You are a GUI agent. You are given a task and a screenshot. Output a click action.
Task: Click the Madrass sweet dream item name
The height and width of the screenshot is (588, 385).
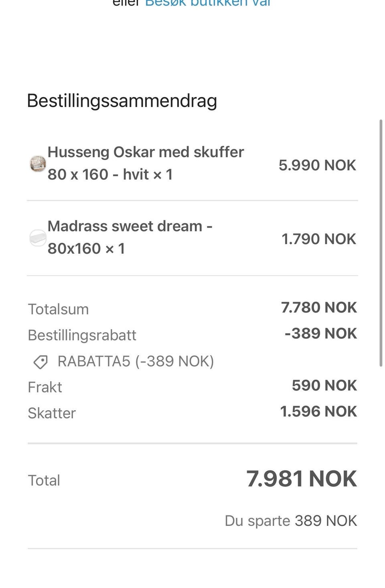(130, 238)
